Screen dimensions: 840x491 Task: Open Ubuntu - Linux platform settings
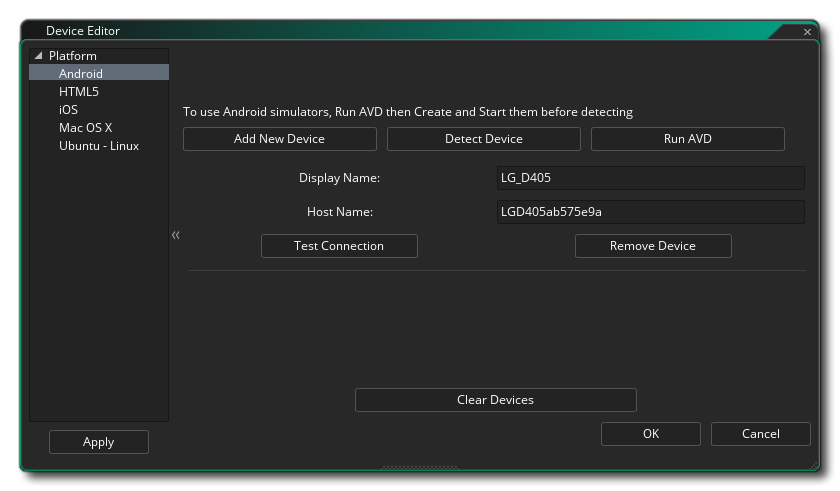point(98,146)
